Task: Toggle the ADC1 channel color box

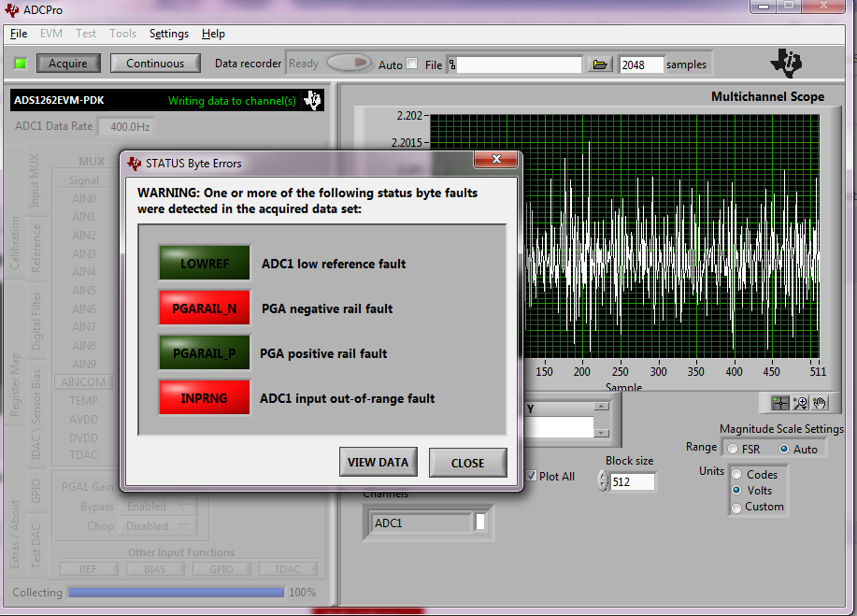Action: [479, 522]
